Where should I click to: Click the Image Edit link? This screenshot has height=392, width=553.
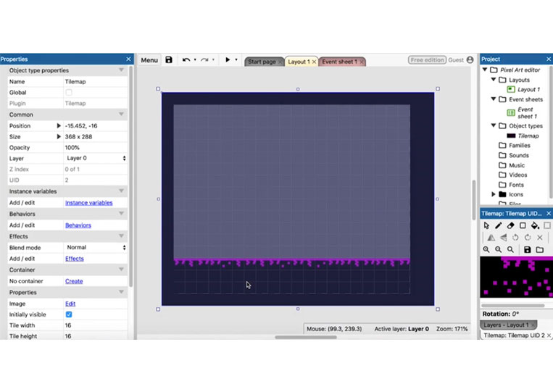70,304
